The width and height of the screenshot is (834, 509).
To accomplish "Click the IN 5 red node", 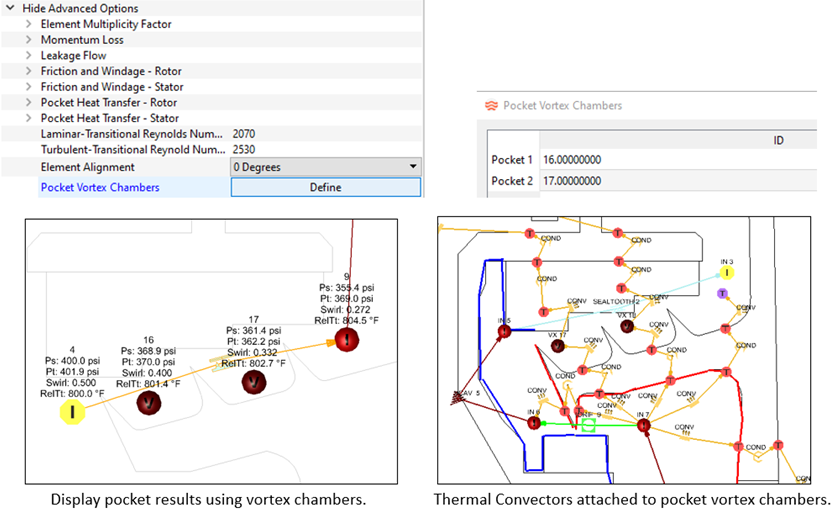I will point(506,331).
